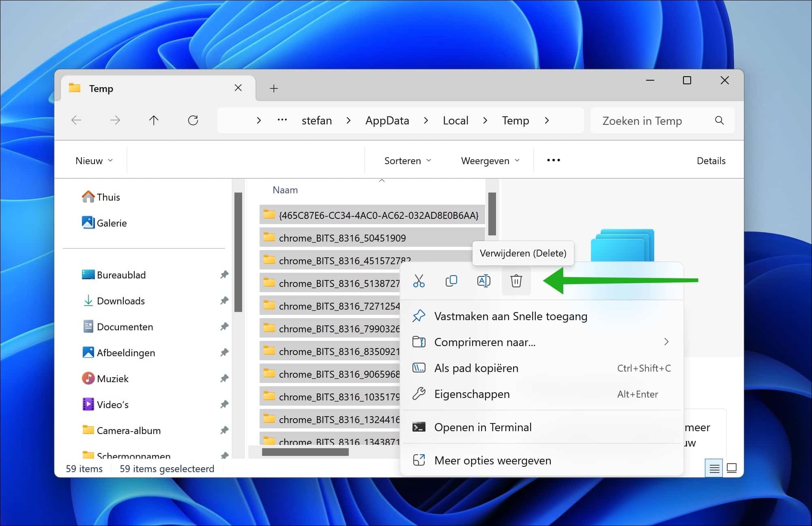Select the Temp tab
Screen dimensions: 812x526
coord(101,88)
